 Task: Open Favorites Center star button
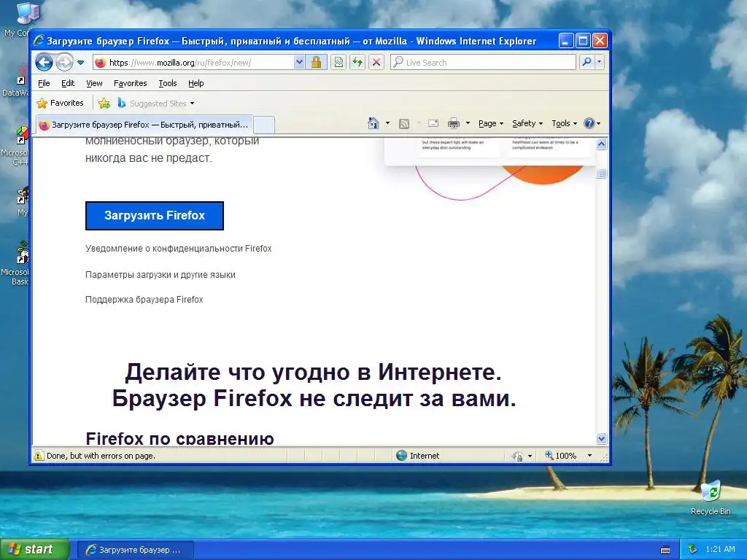click(x=61, y=104)
